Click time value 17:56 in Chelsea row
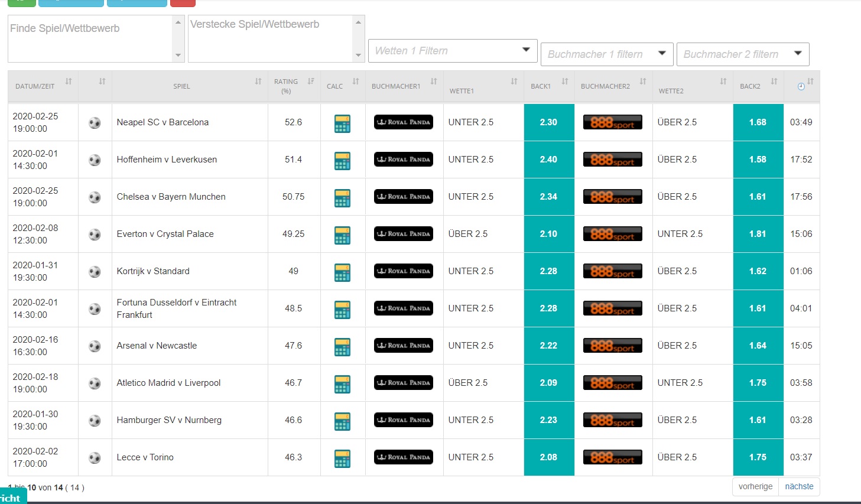The width and height of the screenshot is (861, 504). click(x=801, y=197)
